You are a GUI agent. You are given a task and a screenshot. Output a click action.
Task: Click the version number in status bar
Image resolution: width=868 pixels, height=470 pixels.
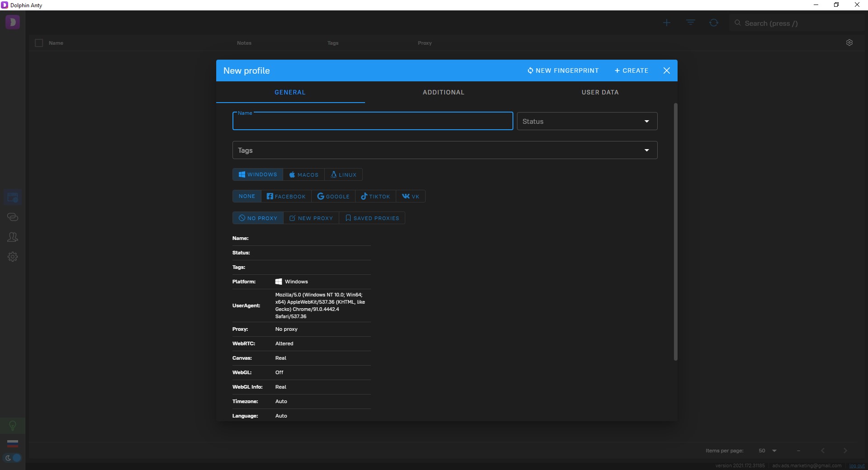click(x=740, y=465)
